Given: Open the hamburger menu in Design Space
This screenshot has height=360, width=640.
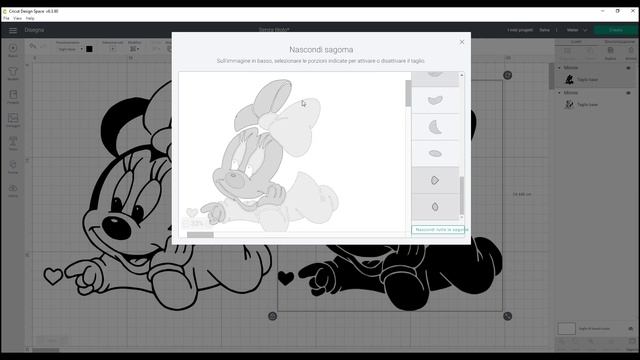Looking at the screenshot, I should click(13, 30).
